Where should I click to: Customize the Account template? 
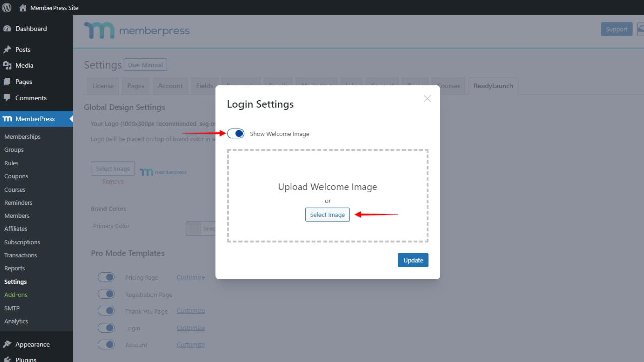[x=191, y=345]
